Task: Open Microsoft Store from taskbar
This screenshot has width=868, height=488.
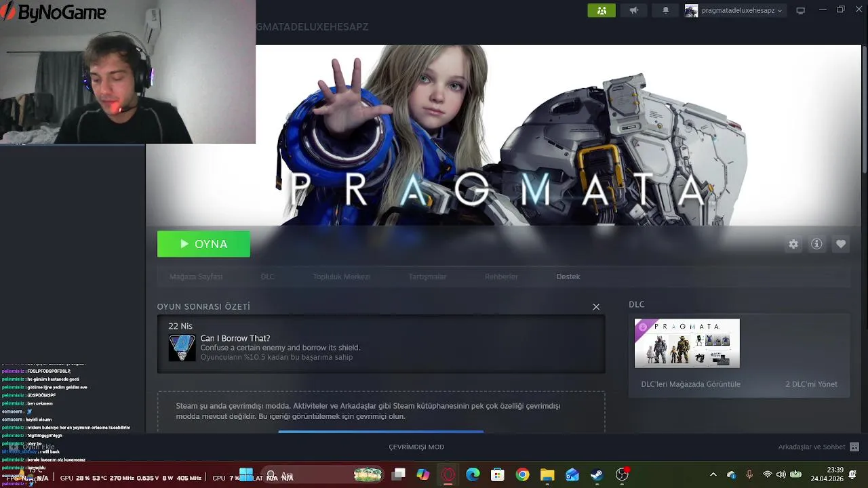Action: tap(498, 475)
